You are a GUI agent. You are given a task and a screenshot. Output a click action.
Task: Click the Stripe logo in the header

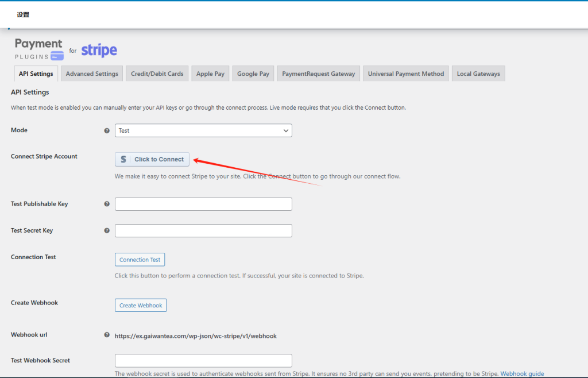(99, 51)
